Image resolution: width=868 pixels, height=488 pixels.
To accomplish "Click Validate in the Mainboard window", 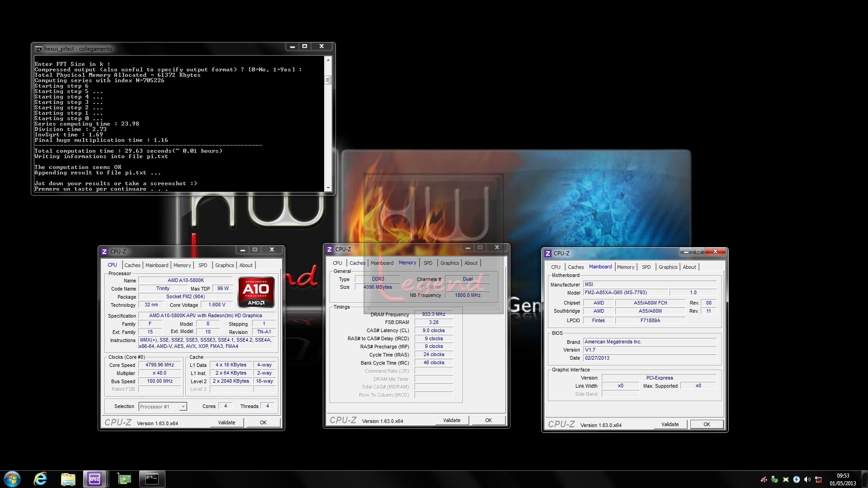I will click(x=670, y=424).
